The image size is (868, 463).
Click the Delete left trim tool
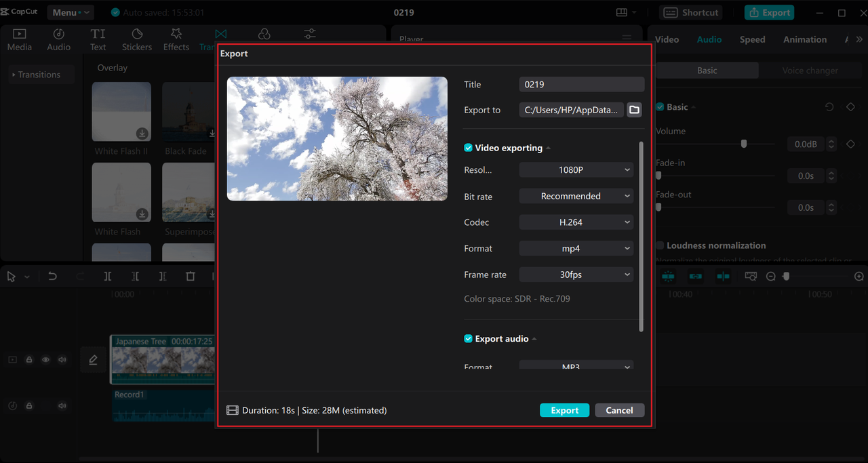[135, 277]
